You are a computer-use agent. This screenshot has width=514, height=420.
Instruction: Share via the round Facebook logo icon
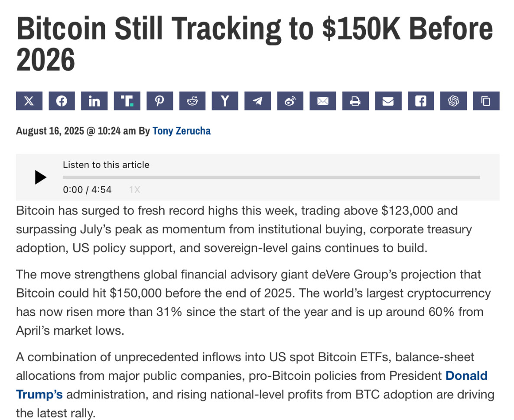tap(62, 101)
